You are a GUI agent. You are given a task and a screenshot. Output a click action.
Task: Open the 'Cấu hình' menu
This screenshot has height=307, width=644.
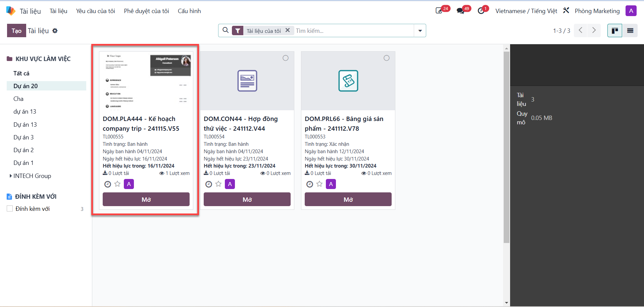click(189, 11)
